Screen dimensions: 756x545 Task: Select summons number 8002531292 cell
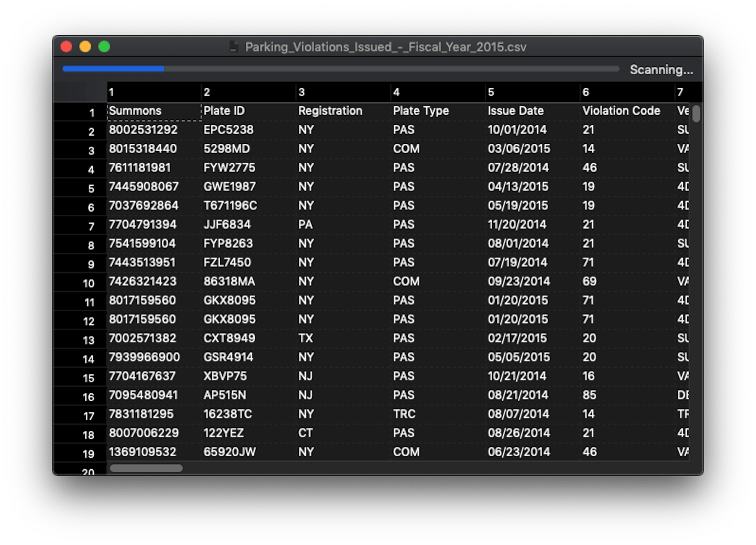click(154, 130)
